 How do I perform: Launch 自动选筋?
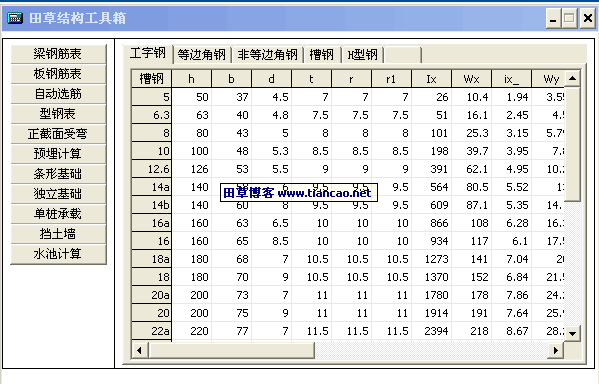(x=58, y=94)
